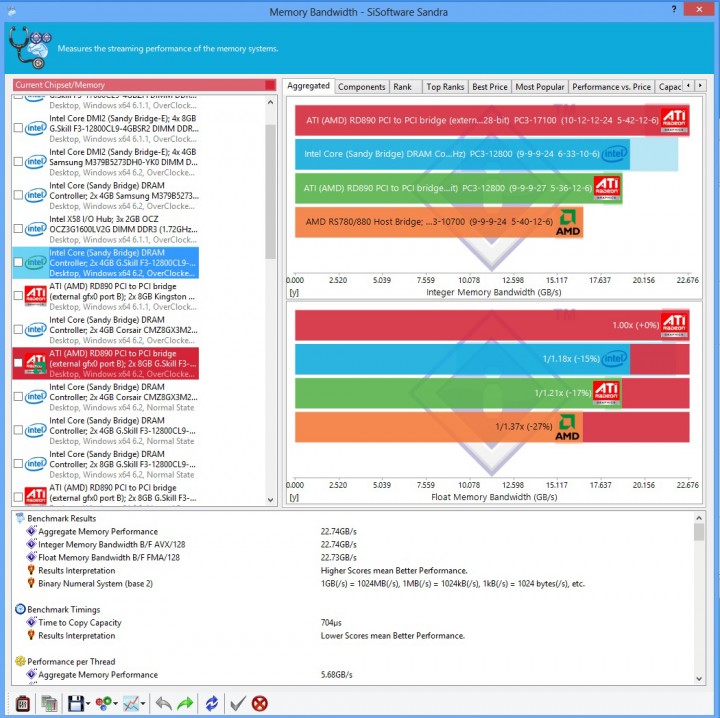The height and width of the screenshot is (718, 720).
Task: Open the Top Ranks tab
Action: [445, 87]
